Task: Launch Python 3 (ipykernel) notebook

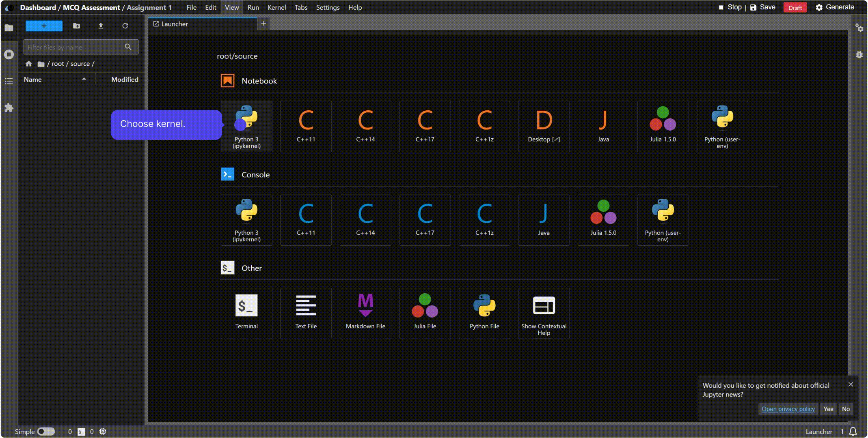Action: pyautogui.click(x=246, y=127)
